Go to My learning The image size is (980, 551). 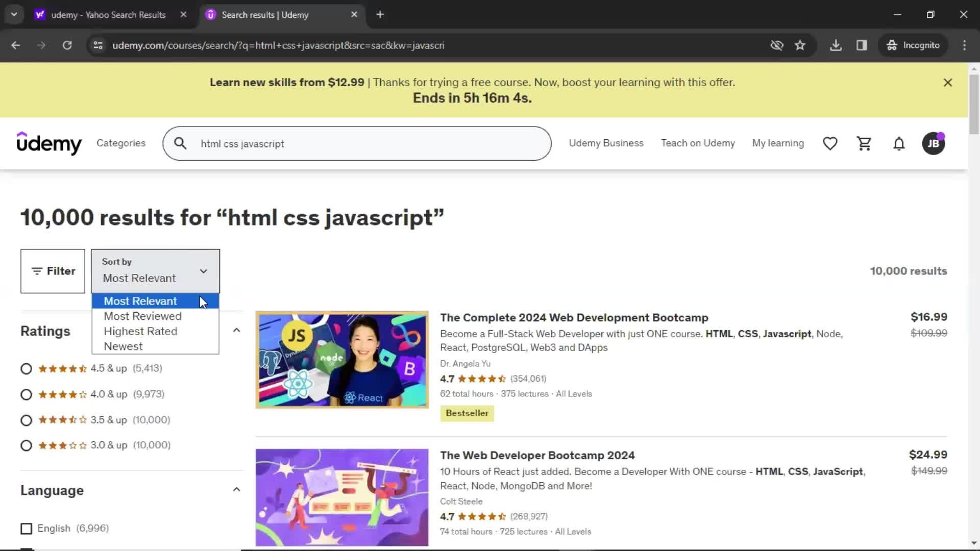click(778, 143)
